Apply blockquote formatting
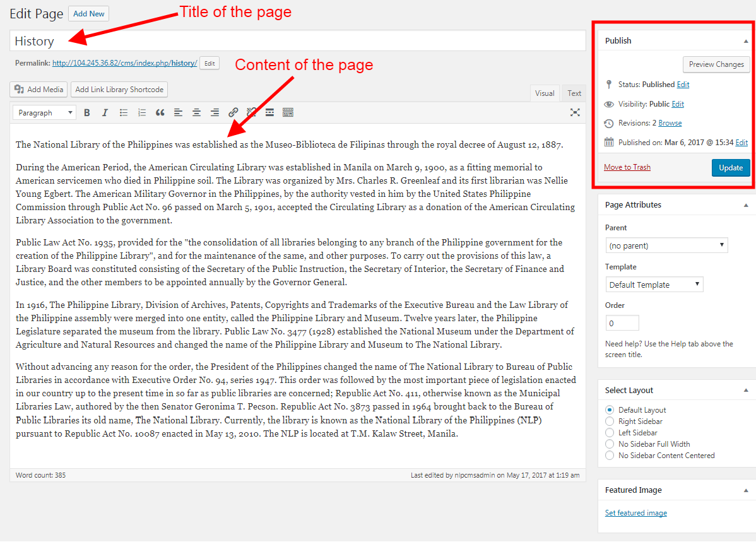756x542 pixels. 160,113
